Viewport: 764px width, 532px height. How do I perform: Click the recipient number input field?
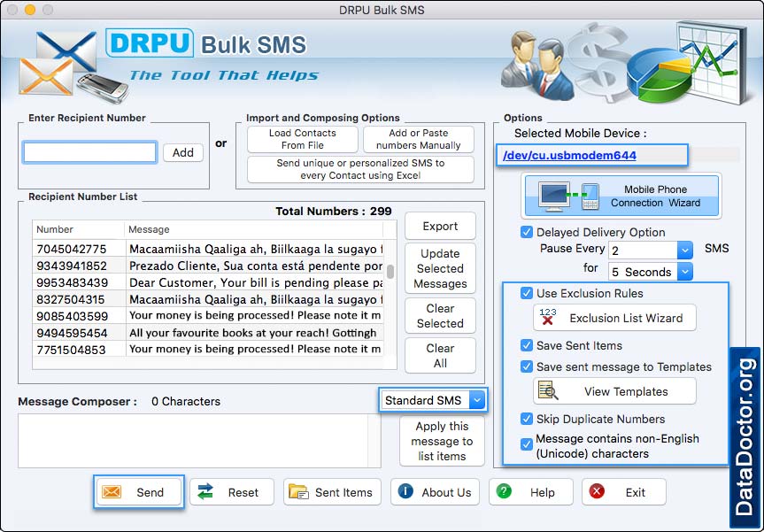[x=89, y=152]
